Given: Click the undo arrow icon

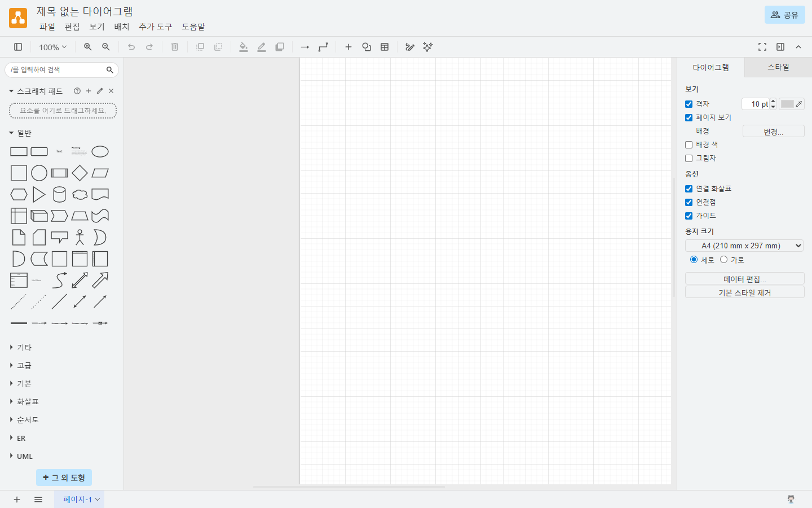Looking at the screenshot, I should [131, 47].
